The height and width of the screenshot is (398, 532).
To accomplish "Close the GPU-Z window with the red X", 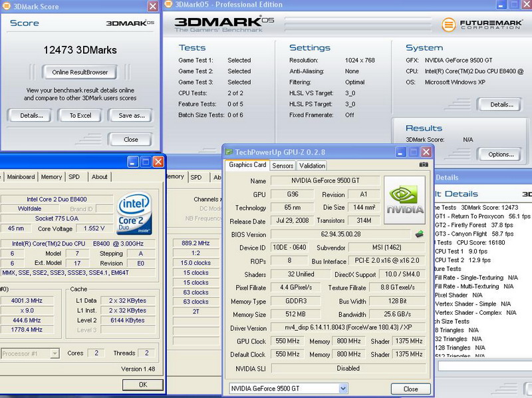I will [x=426, y=152].
